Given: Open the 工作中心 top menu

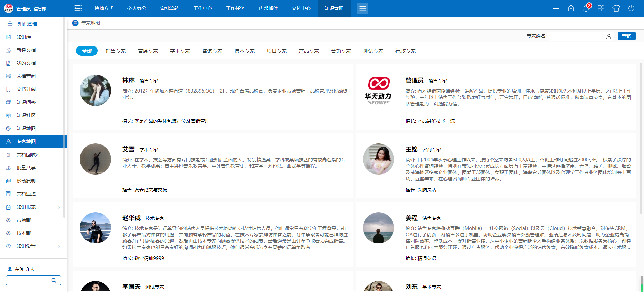Looking at the screenshot, I should click(x=203, y=8).
